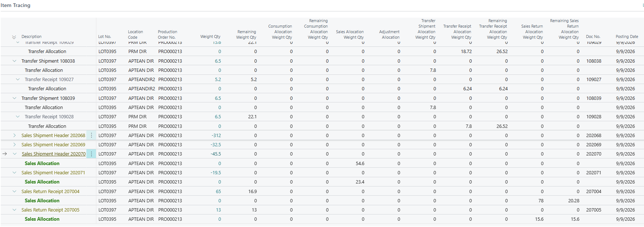Drill into the -45.5 Weight Qty value
644x227 pixels.
pyautogui.click(x=216, y=154)
